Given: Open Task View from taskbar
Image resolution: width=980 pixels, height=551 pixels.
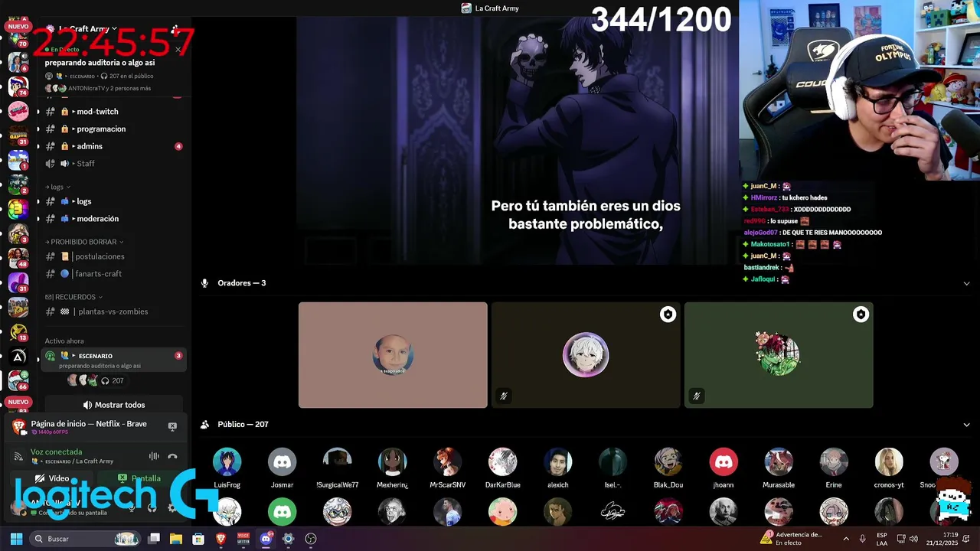Looking at the screenshot, I should (153, 539).
